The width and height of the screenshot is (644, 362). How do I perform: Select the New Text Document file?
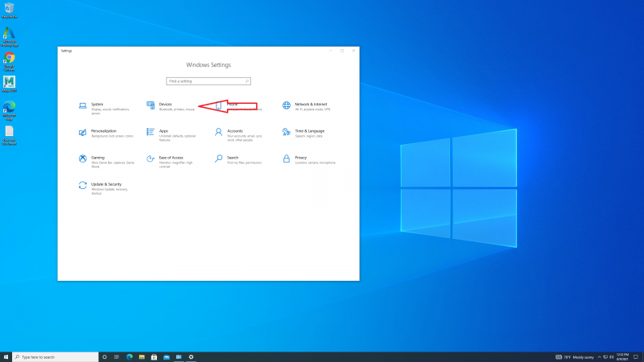click(x=9, y=135)
